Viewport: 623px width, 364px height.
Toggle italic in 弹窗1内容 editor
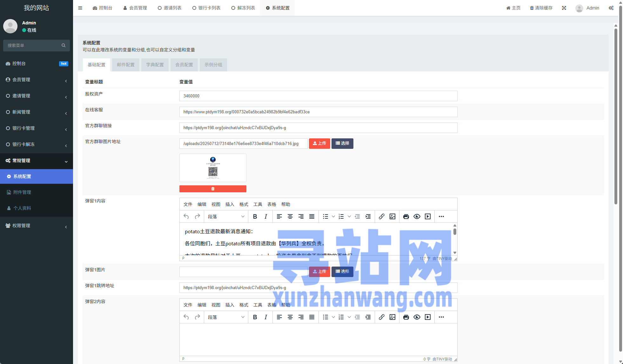266,216
